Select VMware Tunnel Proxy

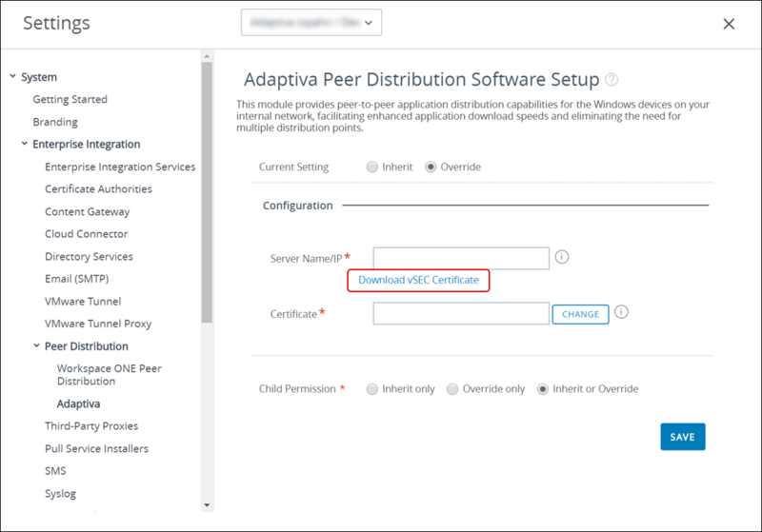98,324
